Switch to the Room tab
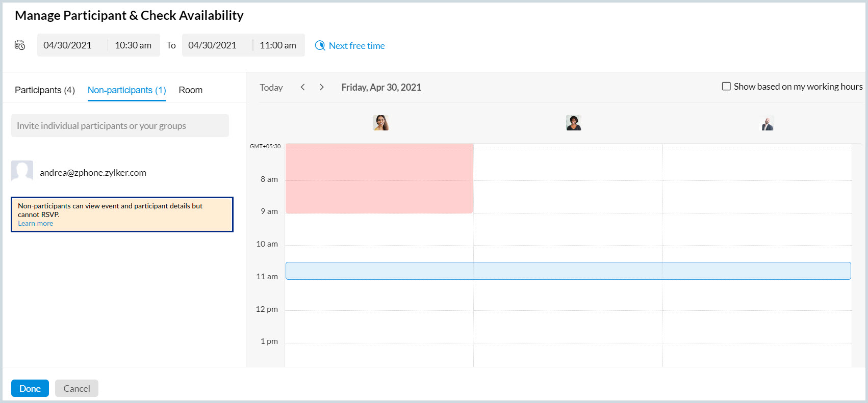The image size is (868, 403). 191,90
